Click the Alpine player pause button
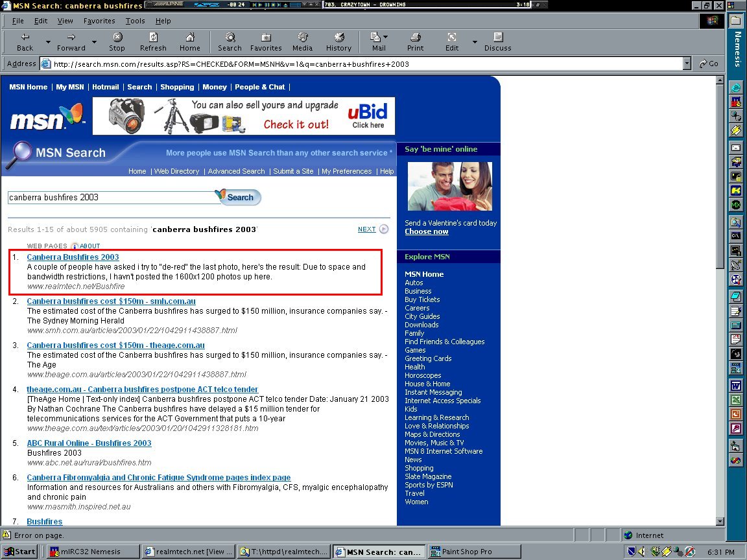Image resolution: width=747 pixels, height=560 pixels. [x=267, y=5]
